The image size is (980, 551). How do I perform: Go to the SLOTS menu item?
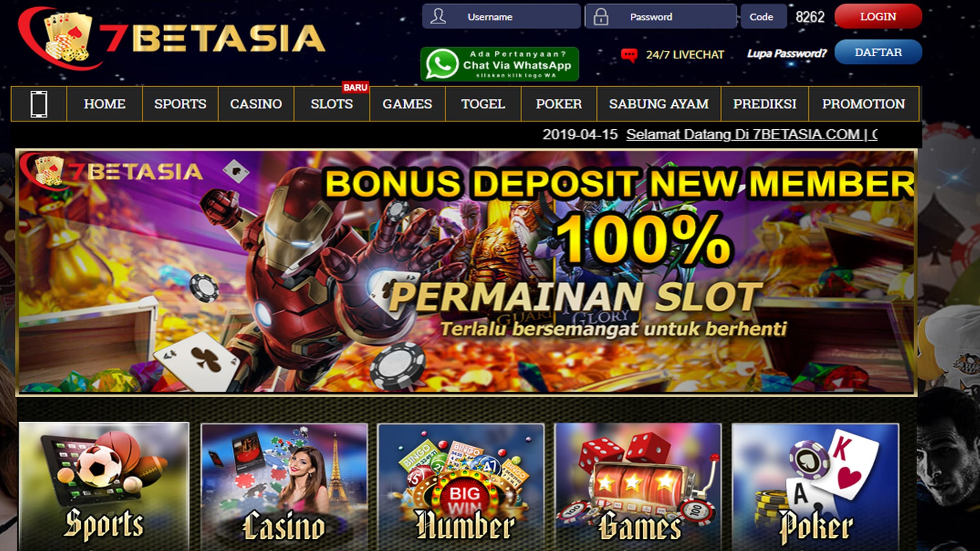pyautogui.click(x=332, y=104)
